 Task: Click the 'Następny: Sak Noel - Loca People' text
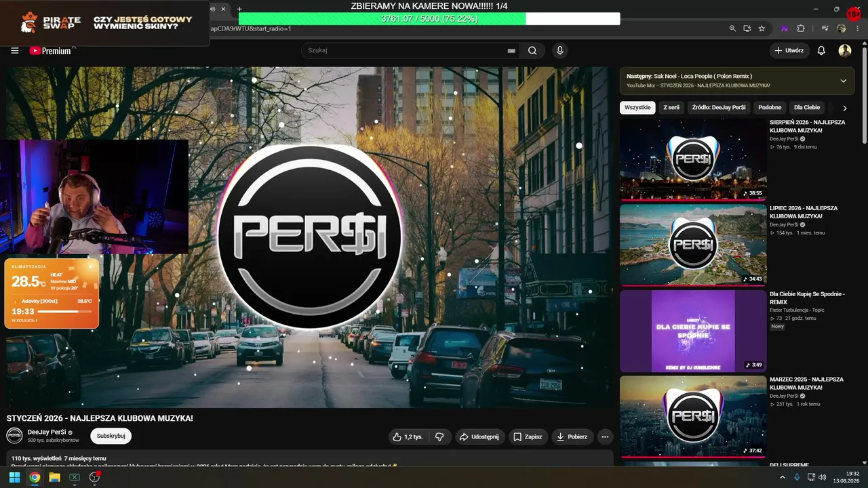(689, 76)
